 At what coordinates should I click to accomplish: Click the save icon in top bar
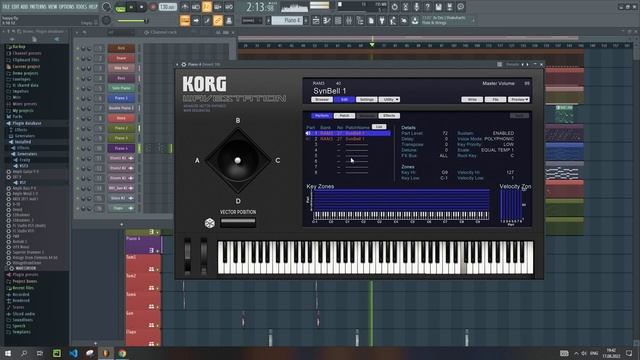coord(438,7)
